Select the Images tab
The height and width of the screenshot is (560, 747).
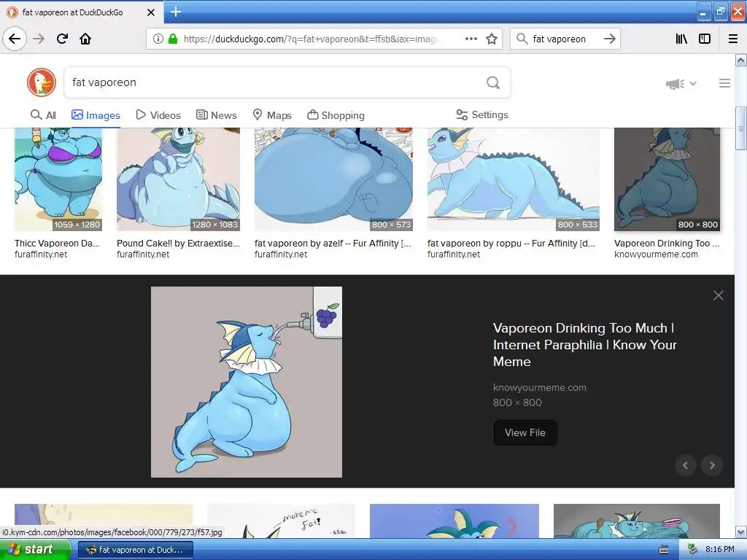[96, 115]
